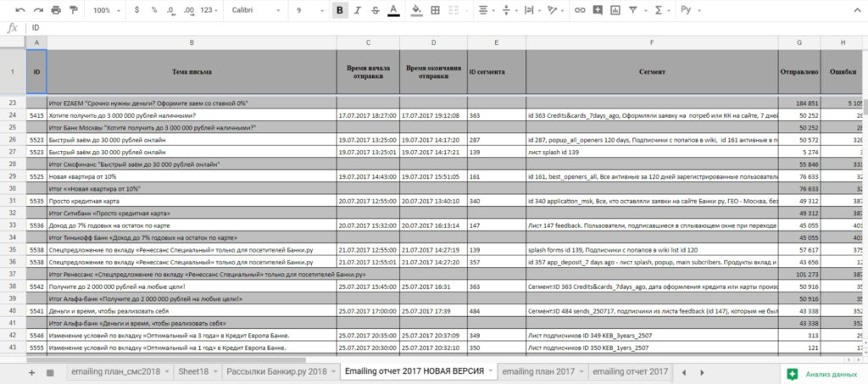Insert a comment using toolbar icon
Viewport: 868px width, 384px height.
pos(598,10)
